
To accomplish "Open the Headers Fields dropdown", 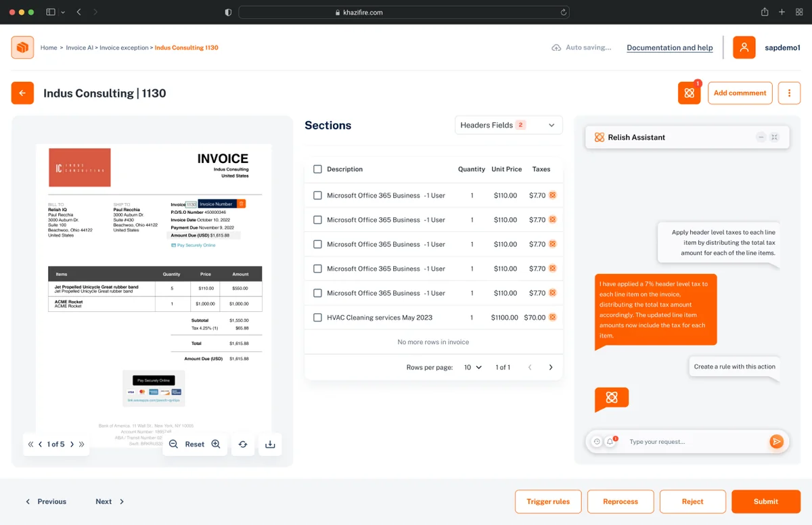I will 508,125.
